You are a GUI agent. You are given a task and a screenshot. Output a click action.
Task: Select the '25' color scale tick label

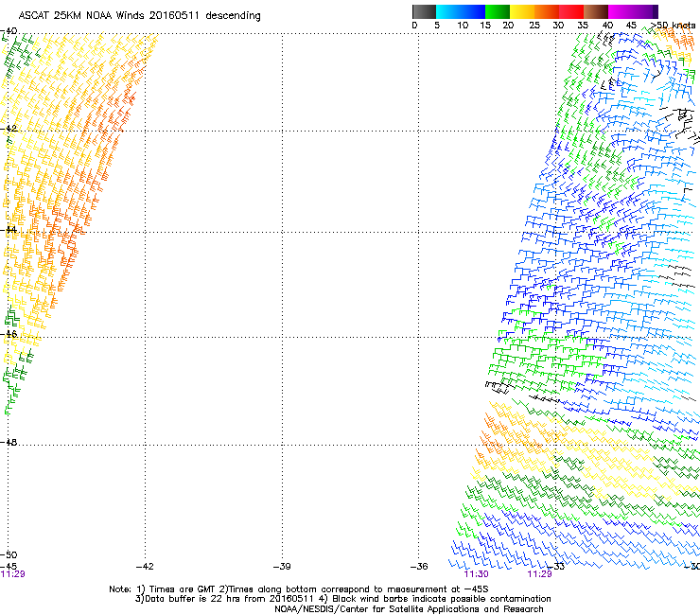[534, 26]
